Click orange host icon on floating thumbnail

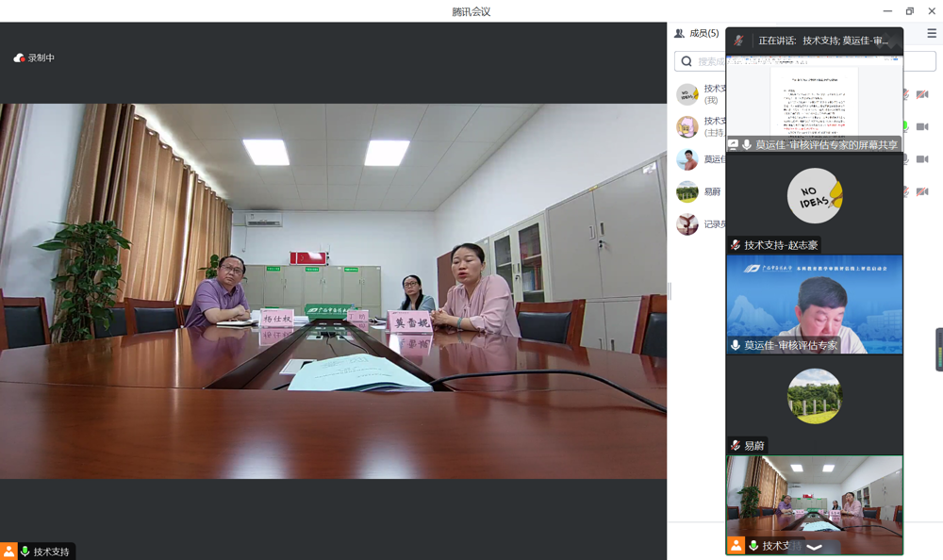click(x=736, y=545)
